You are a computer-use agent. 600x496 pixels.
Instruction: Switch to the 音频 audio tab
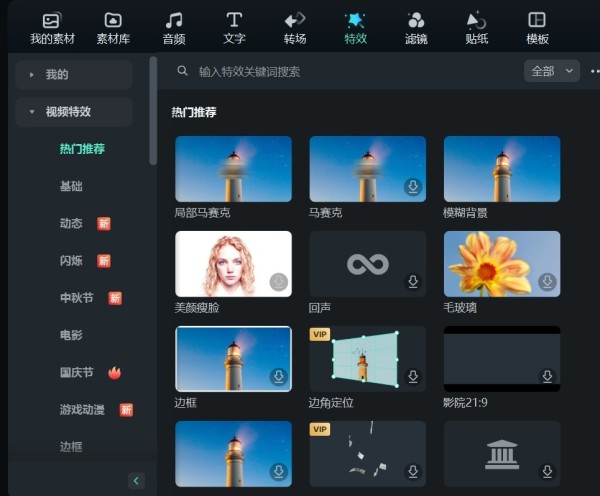[174, 29]
